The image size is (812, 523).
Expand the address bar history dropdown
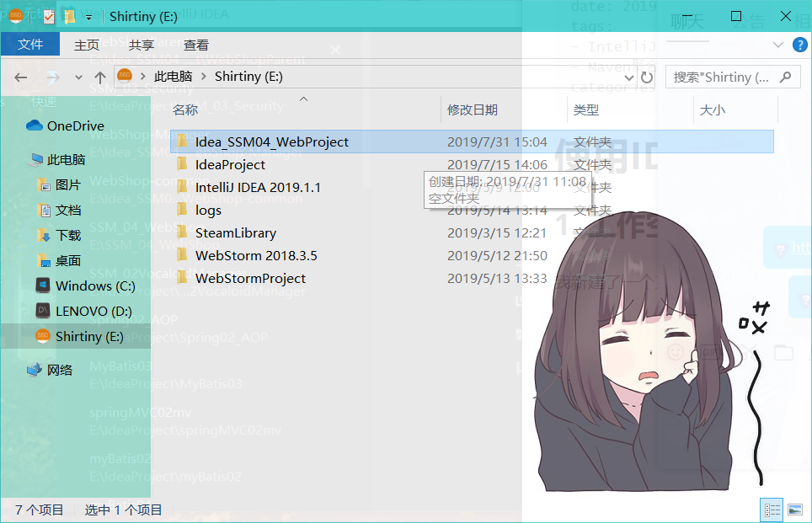(x=629, y=77)
